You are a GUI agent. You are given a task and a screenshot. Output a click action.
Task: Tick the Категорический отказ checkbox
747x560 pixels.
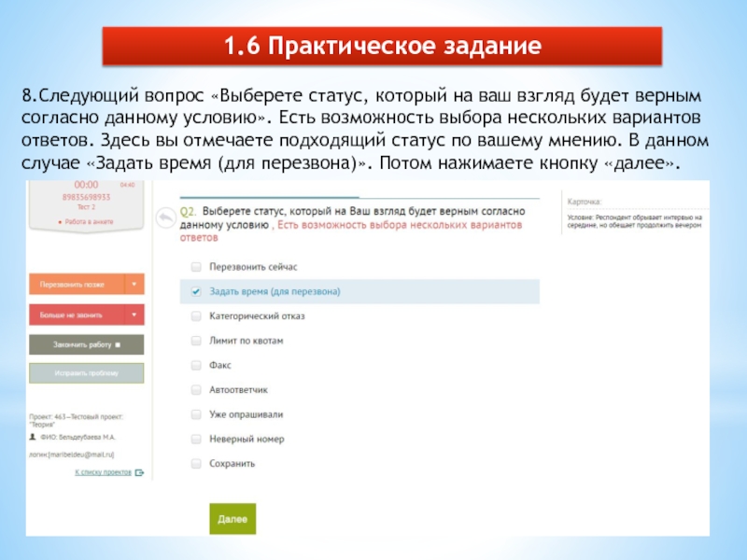click(x=196, y=316)
